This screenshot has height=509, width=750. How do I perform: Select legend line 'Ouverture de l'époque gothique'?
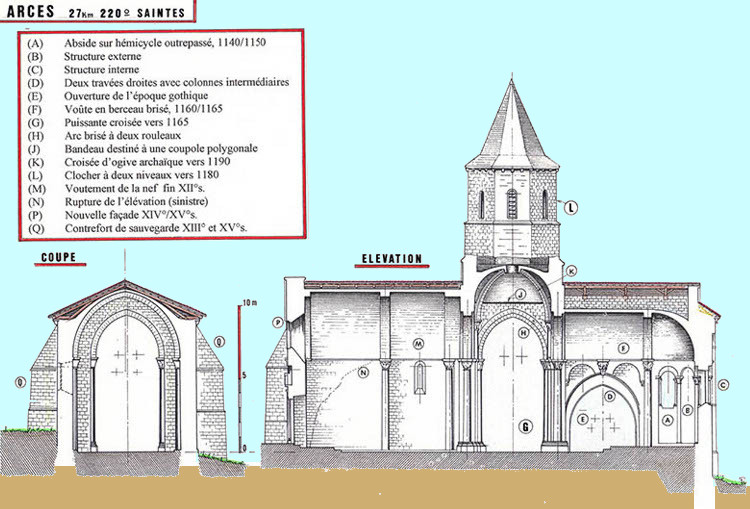[136, 96]
